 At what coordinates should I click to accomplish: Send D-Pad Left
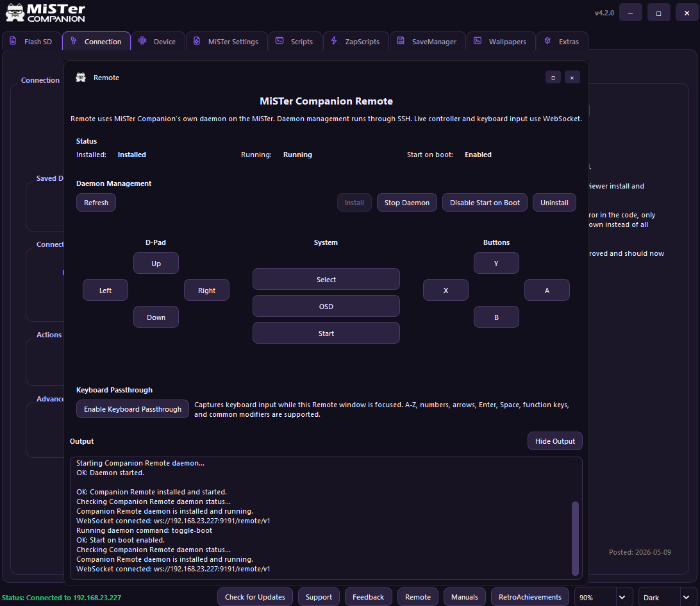105,290
